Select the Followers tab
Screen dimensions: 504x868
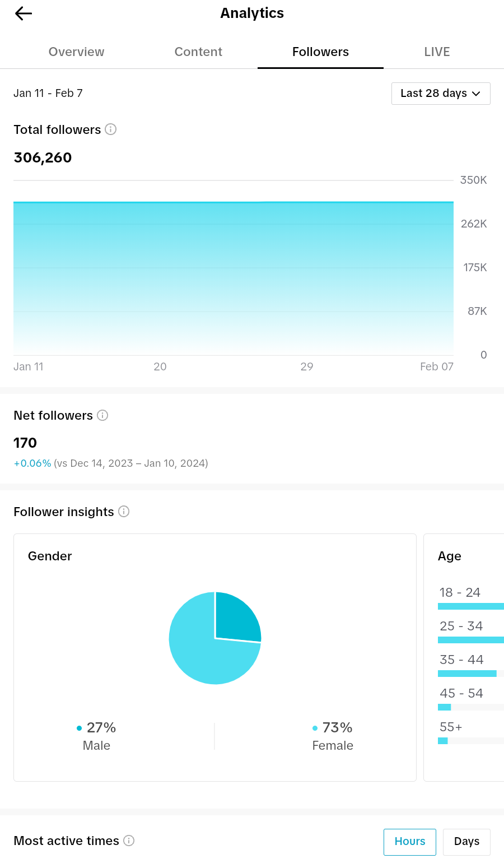(320, 52)
